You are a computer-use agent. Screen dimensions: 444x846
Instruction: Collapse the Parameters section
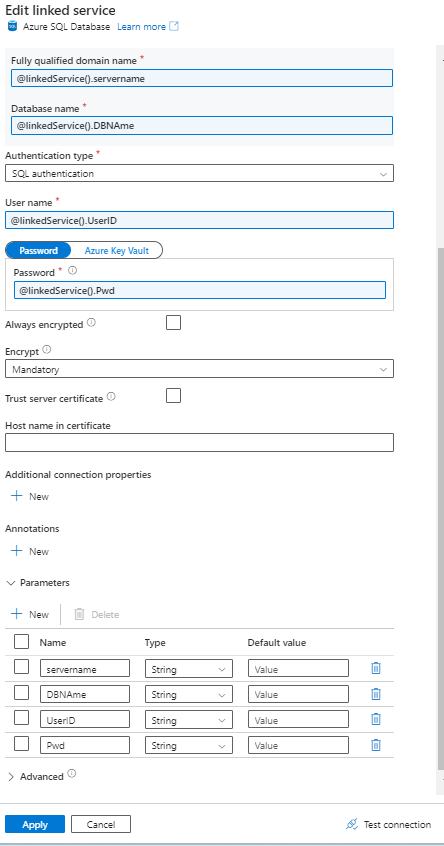[11, 583]
